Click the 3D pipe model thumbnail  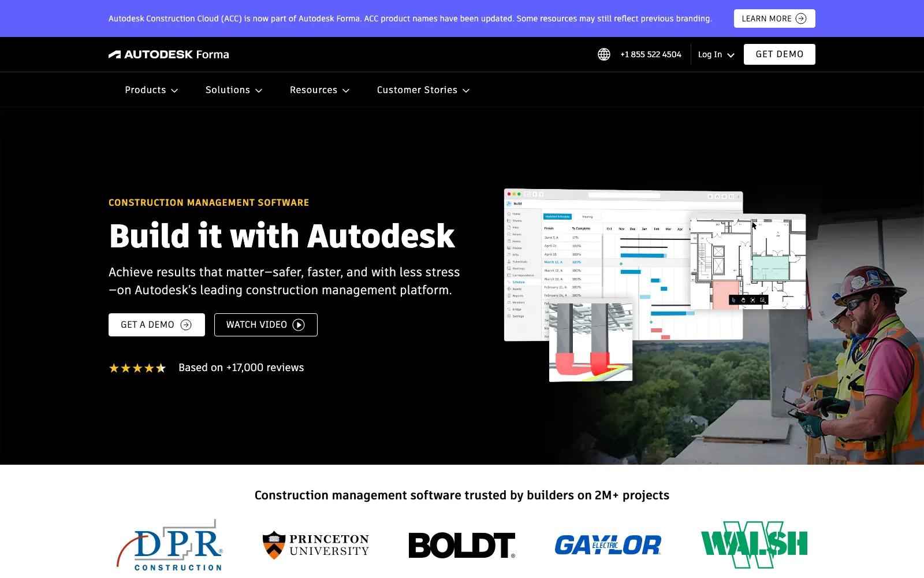click(591, 340)
